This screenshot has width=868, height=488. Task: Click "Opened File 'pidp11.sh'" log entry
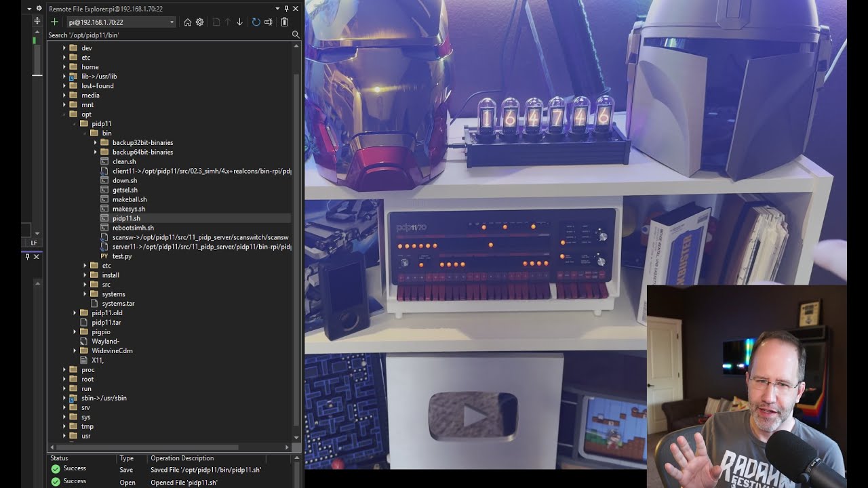click(184, 483)
